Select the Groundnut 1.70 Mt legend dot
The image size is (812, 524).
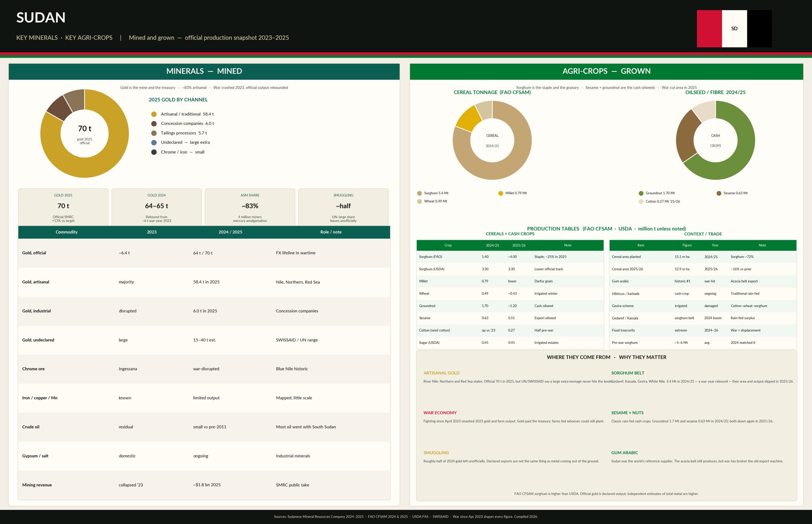pyautogui.click(x=641, y=193)
